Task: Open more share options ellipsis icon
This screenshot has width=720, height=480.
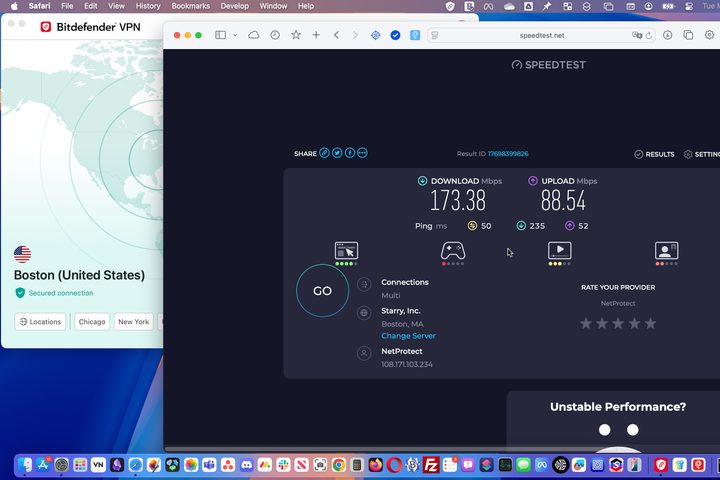Action: pyautogui.click(x=362, y=153)
